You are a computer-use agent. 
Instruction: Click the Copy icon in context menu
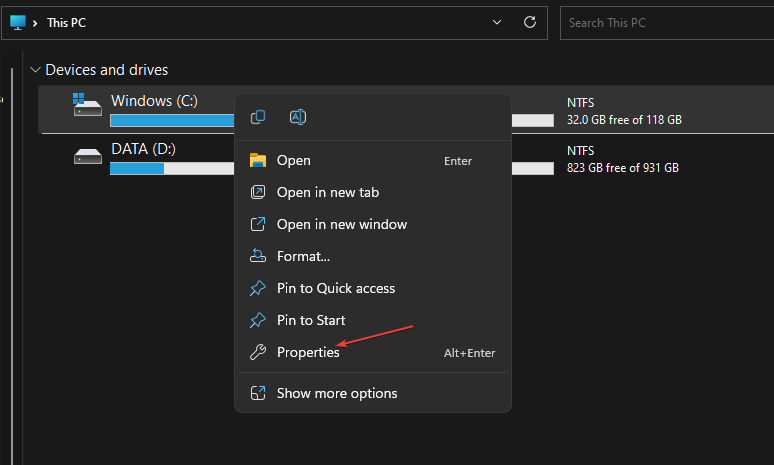[x=258, y=117]
